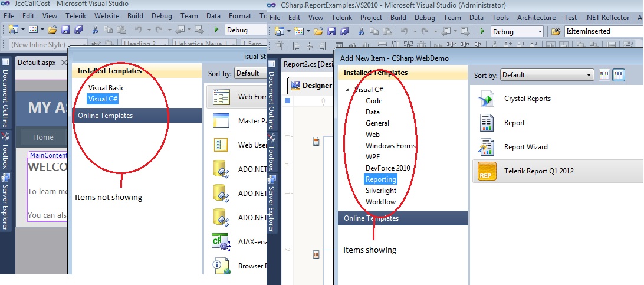Select Workflow category in template tree

click(380, 202)
